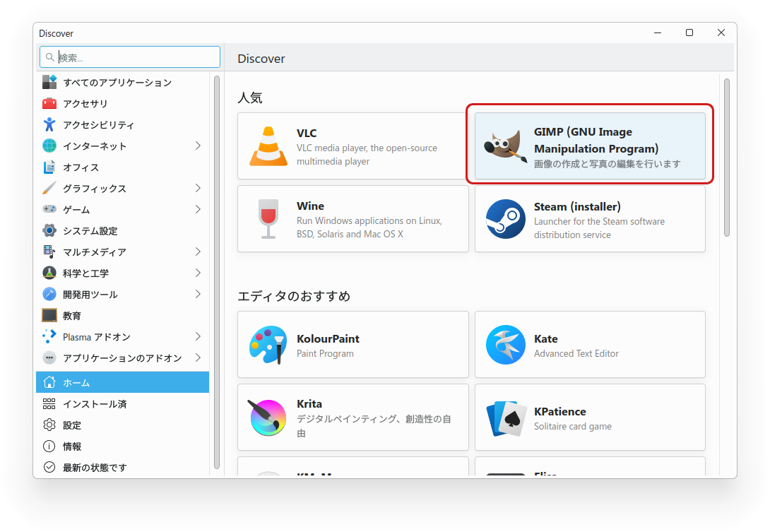Click the Steam logo icon
Screen dimensions: 770x532
pos(505,218)
